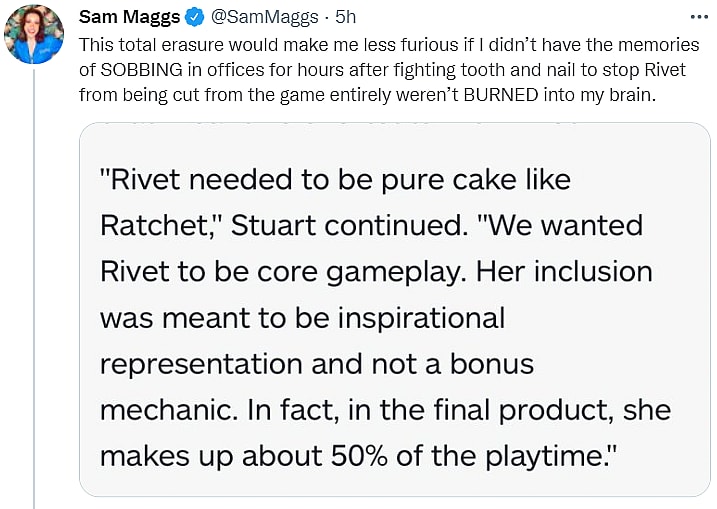Image resolution: width=717 pixels, height=509 pixels.
Task: Click "was meant to be inspirational" line
Action: coord(303,317)
